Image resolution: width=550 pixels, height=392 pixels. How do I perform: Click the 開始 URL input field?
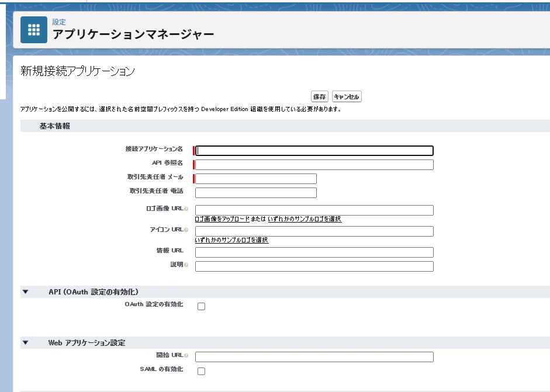tap(314, 357)
